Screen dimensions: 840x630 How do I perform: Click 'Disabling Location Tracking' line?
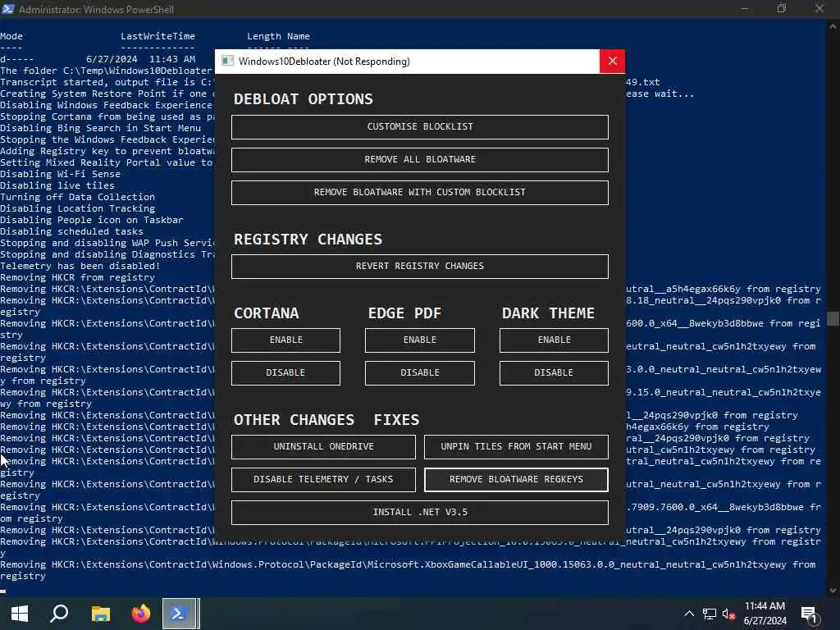click(77, 209)
